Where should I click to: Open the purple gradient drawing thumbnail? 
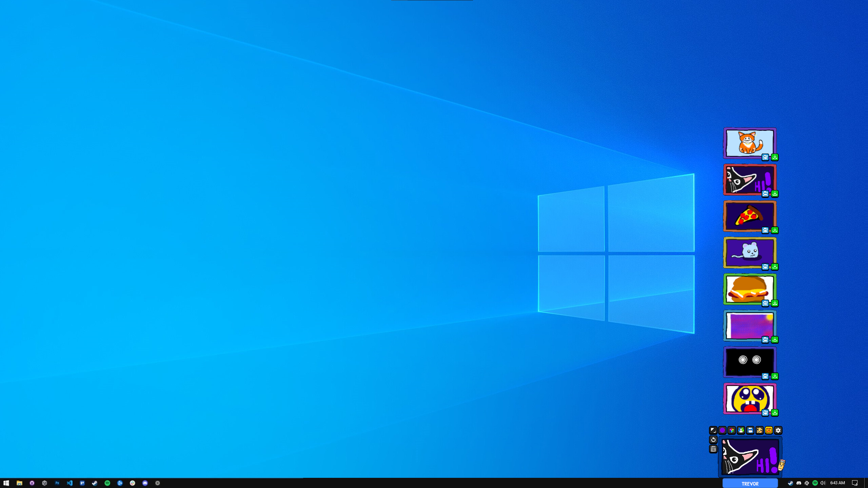point(750,326)
